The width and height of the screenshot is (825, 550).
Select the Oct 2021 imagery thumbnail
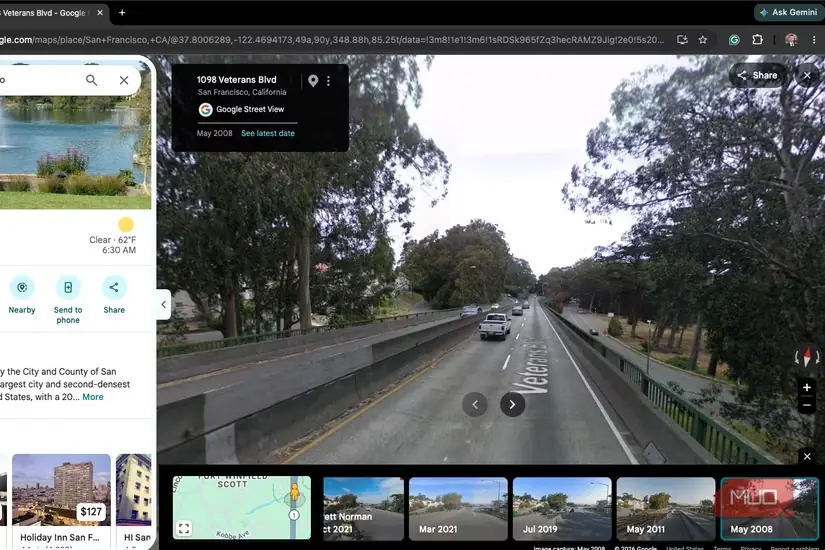click(363, 508)
